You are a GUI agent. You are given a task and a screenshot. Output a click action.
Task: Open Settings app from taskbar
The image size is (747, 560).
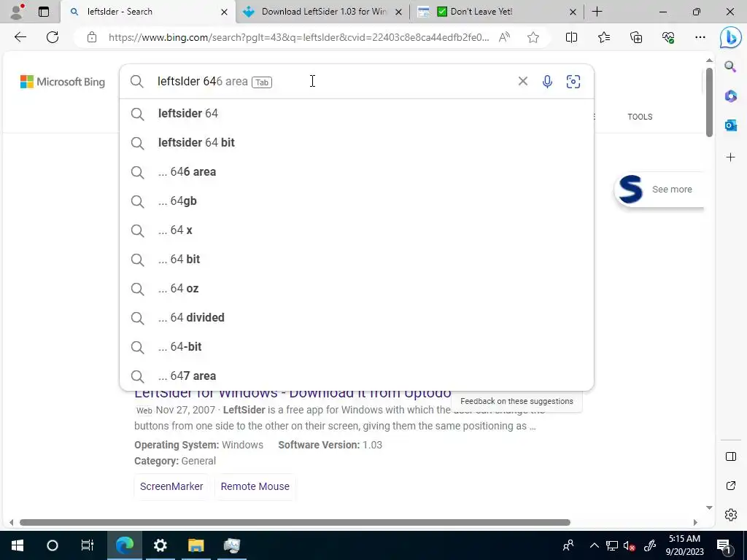click(160, 545)
